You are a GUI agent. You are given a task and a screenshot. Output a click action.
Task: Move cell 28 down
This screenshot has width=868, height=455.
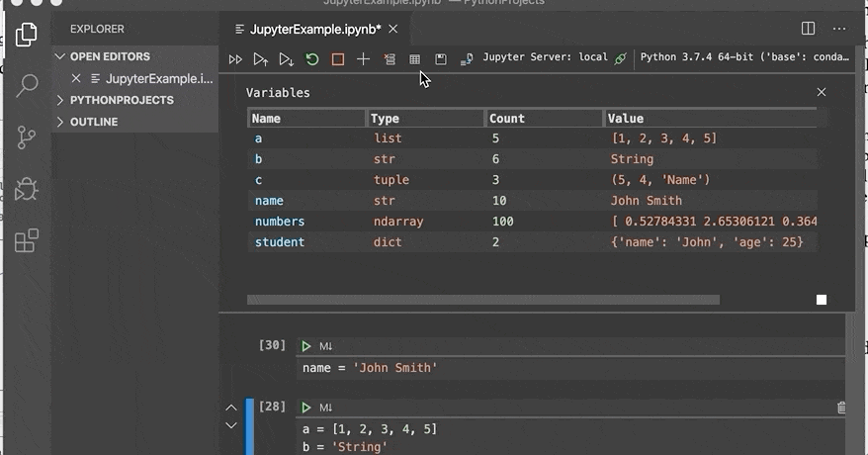(x=231, y=425)
